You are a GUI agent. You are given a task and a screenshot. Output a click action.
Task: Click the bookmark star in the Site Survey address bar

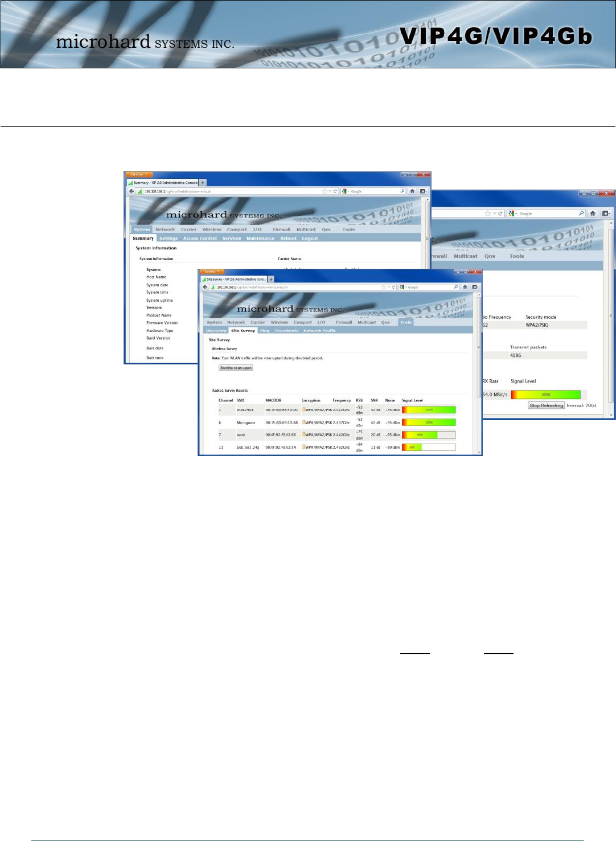[383, 287]
